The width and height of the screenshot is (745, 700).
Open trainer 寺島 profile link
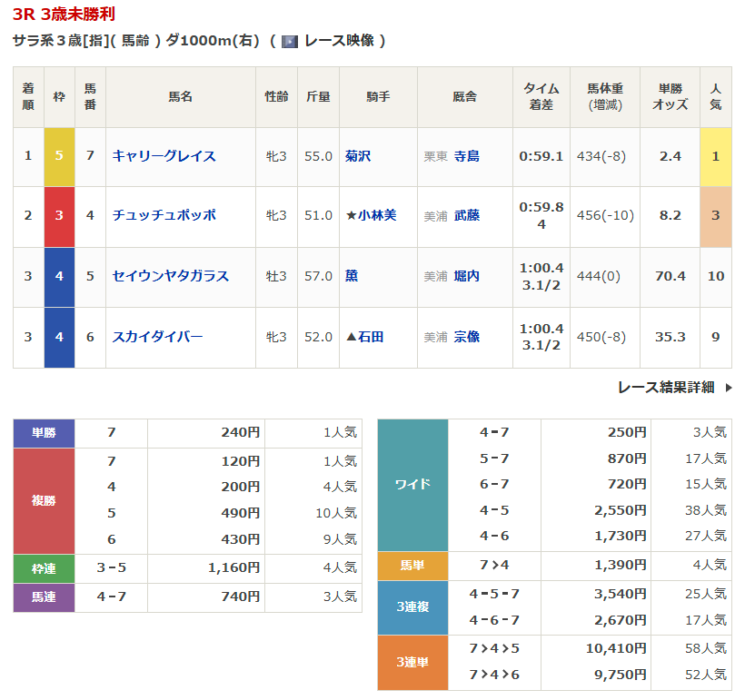point(467,156)
